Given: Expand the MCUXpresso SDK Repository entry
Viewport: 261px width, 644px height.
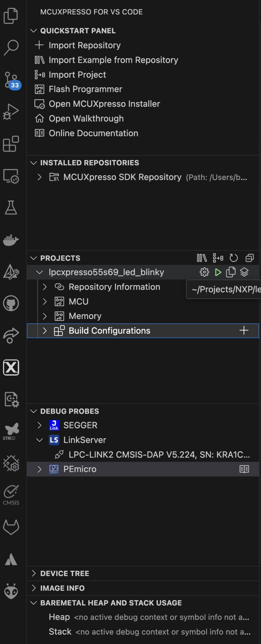Looking at the screenshot, I should click(x=39, y=177).
